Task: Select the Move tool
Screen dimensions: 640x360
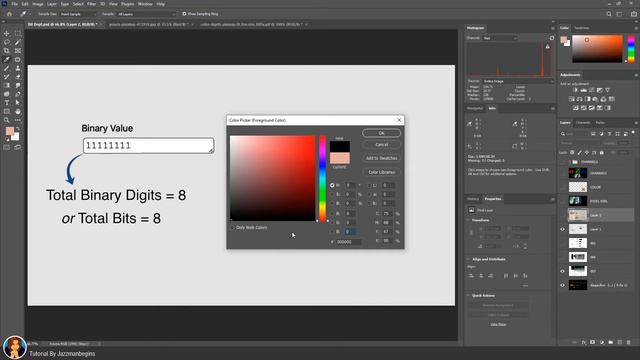Action: tap(7, 33)
